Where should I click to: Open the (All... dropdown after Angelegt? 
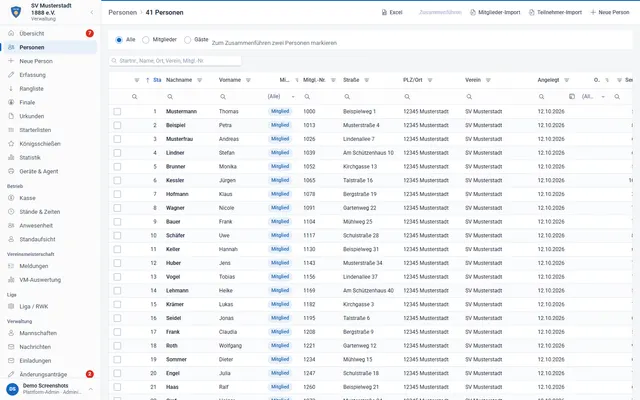click(x=593, y=97)
